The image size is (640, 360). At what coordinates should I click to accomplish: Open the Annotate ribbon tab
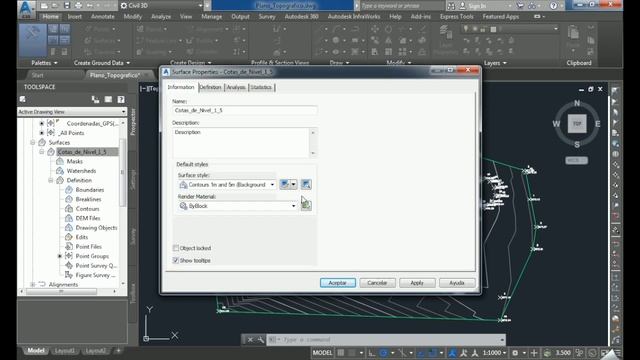coord(102,17)
